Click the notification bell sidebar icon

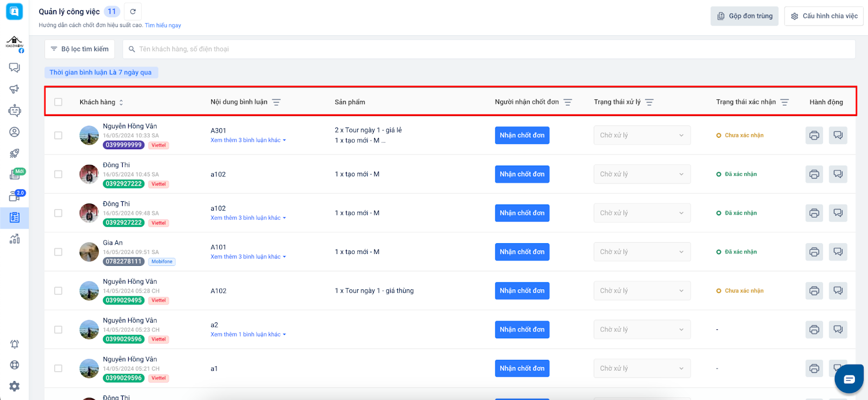point(15,344)
